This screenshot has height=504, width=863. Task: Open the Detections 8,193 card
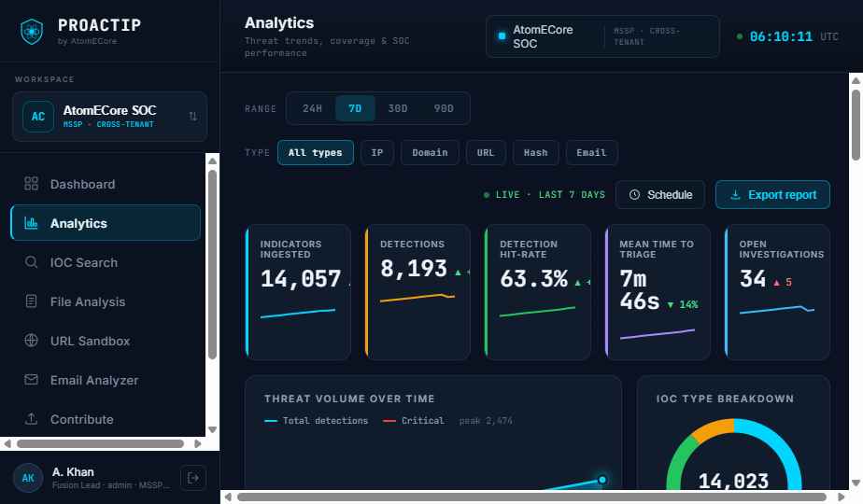(x=417, y=292)
